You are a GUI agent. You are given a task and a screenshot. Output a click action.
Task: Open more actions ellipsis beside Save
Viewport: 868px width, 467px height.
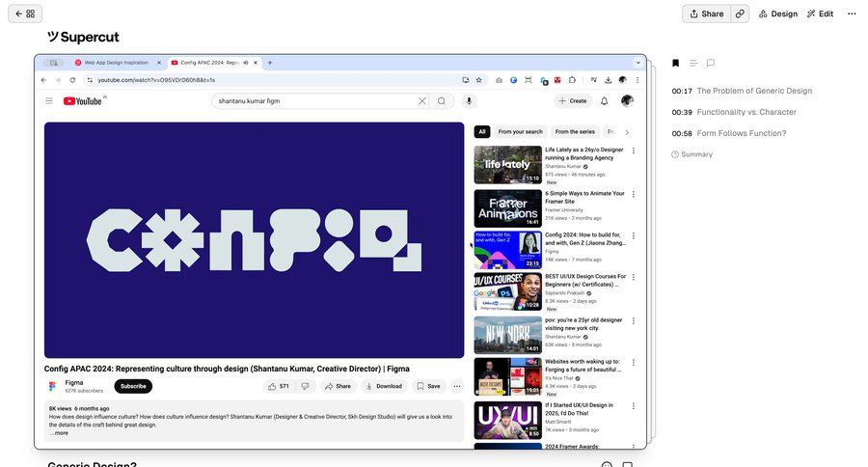click(x=457, y=386)
